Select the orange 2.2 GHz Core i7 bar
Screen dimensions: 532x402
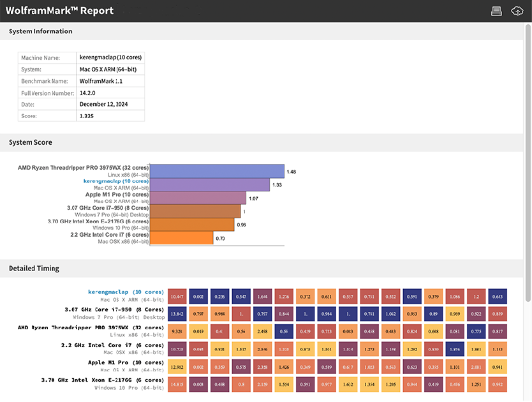[181, 238]
